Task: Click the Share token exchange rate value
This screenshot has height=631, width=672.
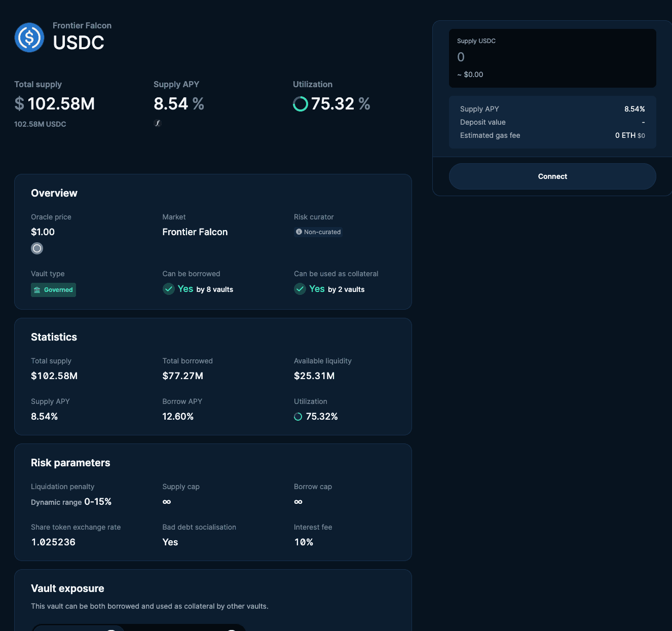Action: pos(53,542)
